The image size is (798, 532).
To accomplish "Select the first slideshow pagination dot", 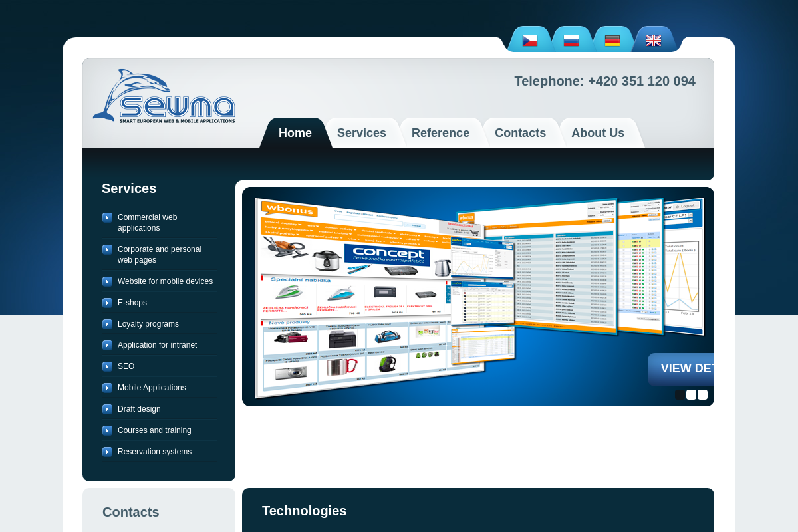I will pyautogui.click(x=680, y=394).
